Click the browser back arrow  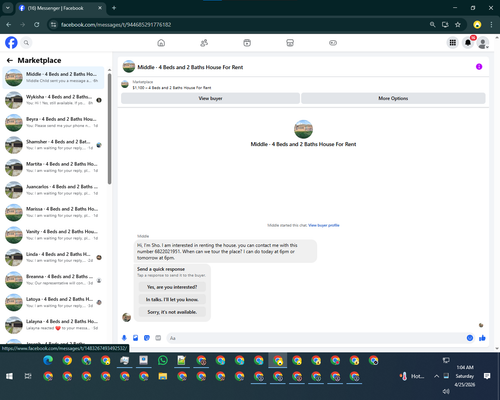[x=9, y=25]
